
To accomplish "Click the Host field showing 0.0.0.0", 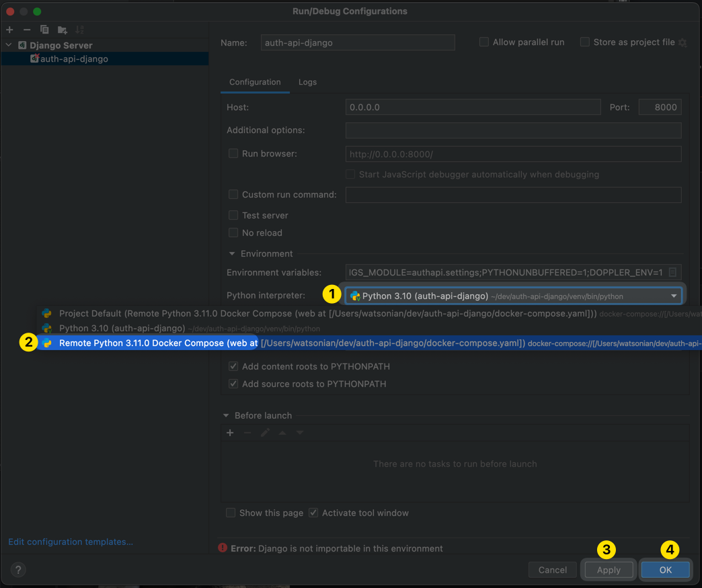I will click(473, 107).
